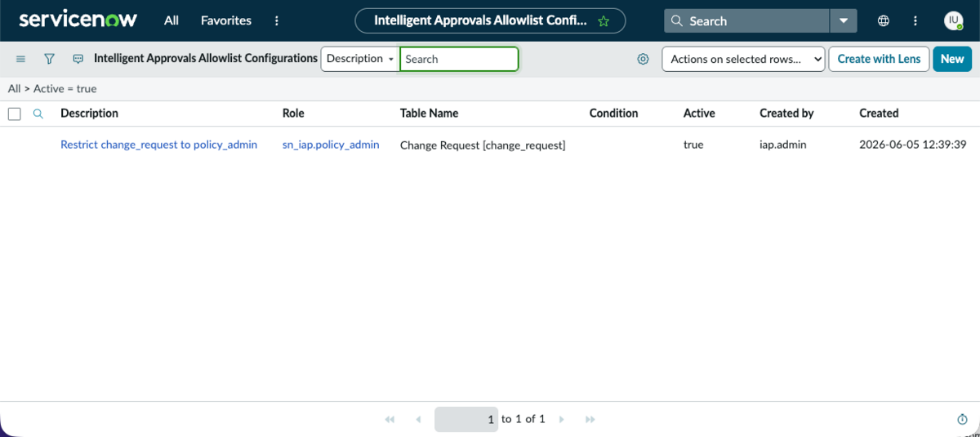Open the list controls hamburger menu
980x437 pixels.
click(x=20, y=59)
